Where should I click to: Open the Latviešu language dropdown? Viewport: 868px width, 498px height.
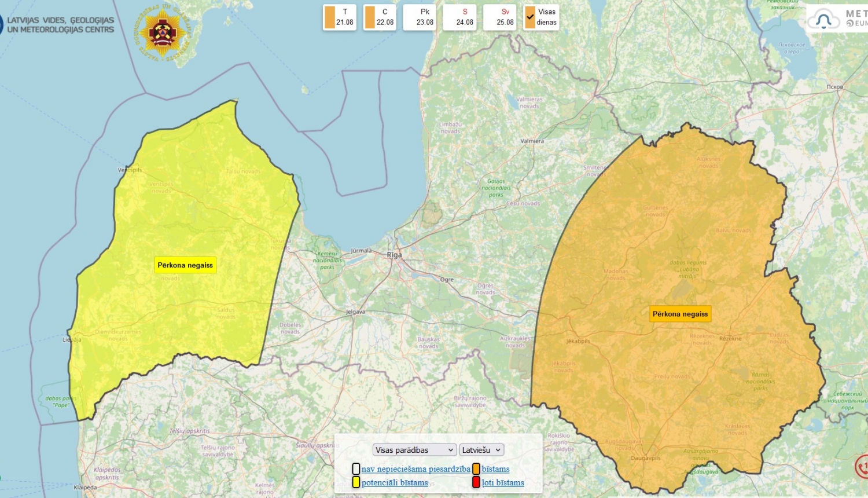pos(481,450)
